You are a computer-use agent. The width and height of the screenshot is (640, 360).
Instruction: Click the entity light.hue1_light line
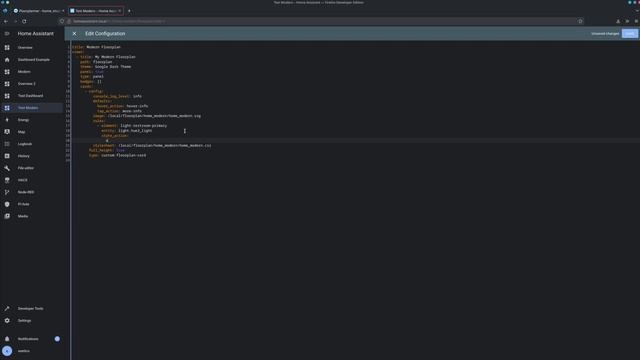pyautogui.click(x=127, y=131)
